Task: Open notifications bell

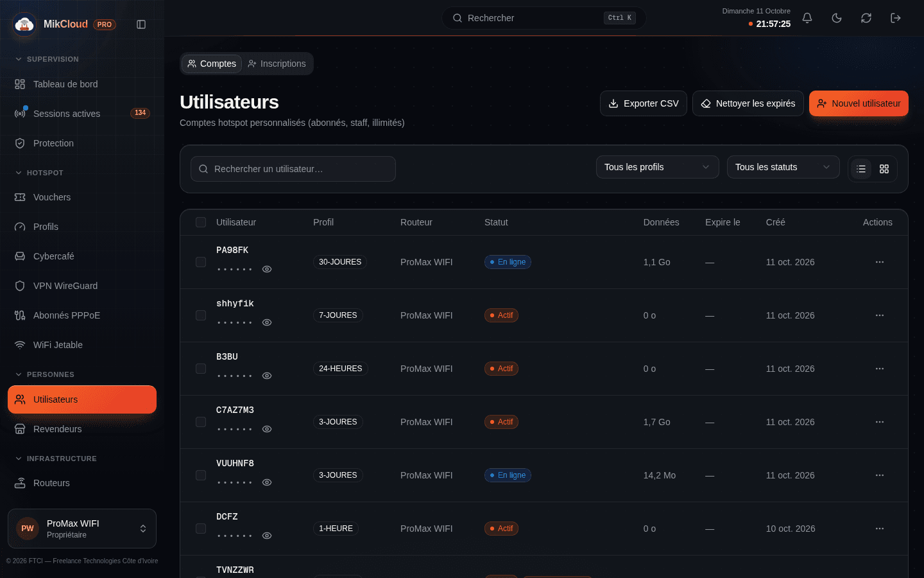Action: click(807, 18)
